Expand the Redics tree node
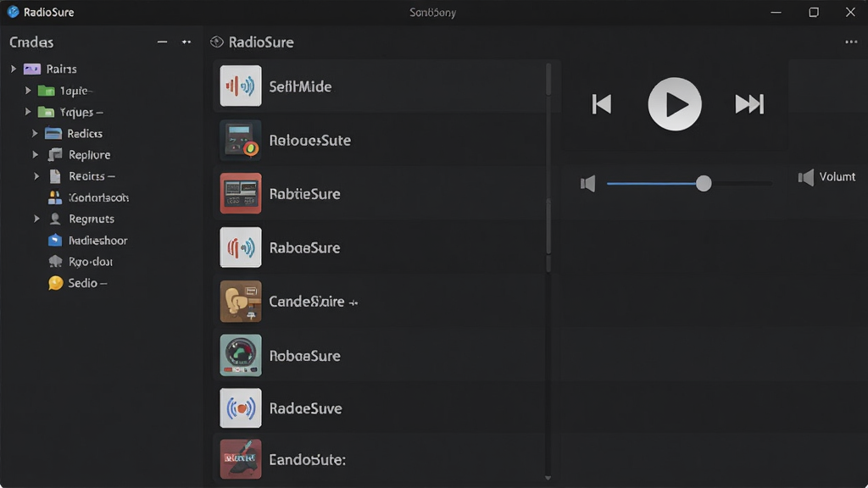868x488 pixels. 35,133
